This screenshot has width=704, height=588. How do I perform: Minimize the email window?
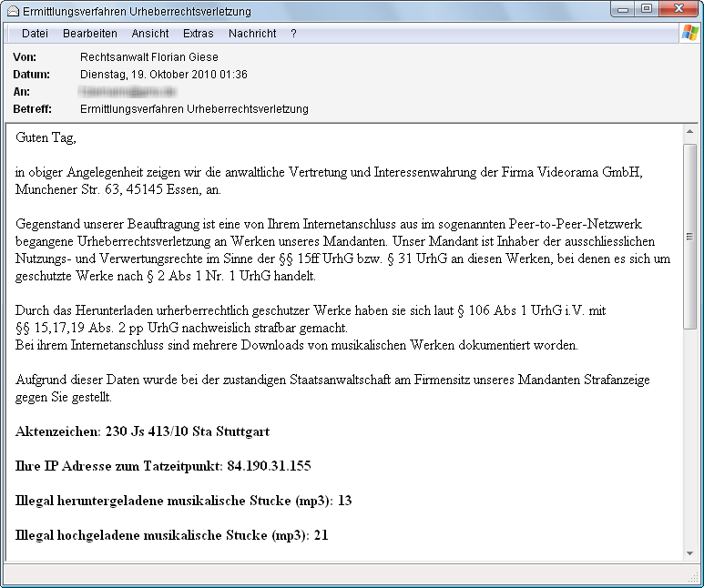[x=623, y=9]
